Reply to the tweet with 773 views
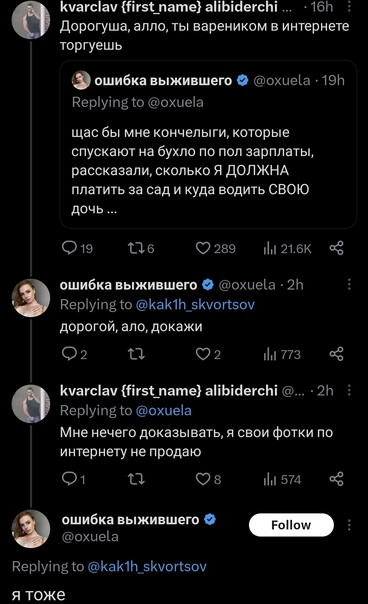 pyautogui.click(x=74, y=354)
